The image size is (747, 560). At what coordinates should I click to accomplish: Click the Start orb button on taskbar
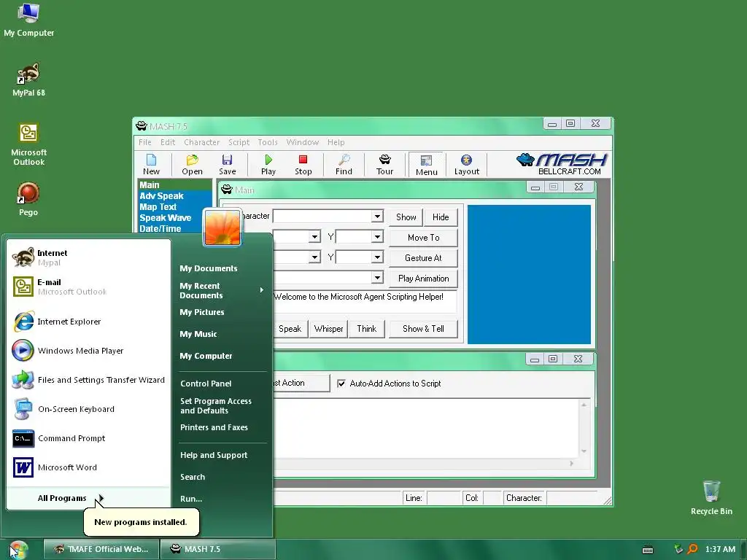19,550
